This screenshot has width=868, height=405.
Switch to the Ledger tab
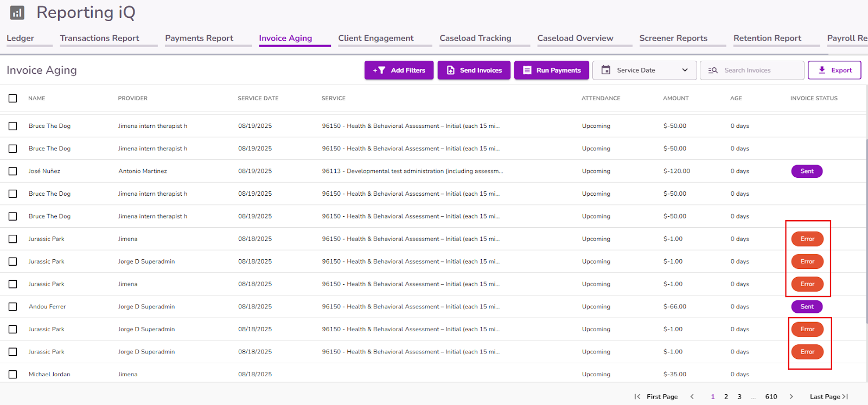coord(20,38)
